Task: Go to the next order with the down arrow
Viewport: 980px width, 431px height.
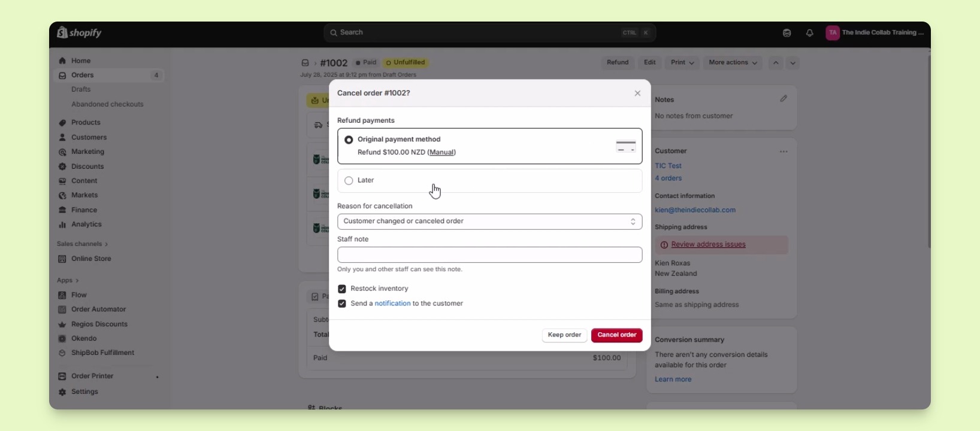Action: click(x=793, y=63)
